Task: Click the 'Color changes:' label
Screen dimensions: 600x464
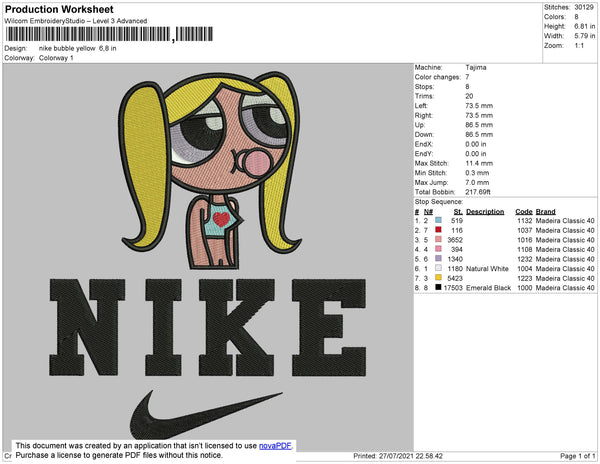Action: click(437, 77)
